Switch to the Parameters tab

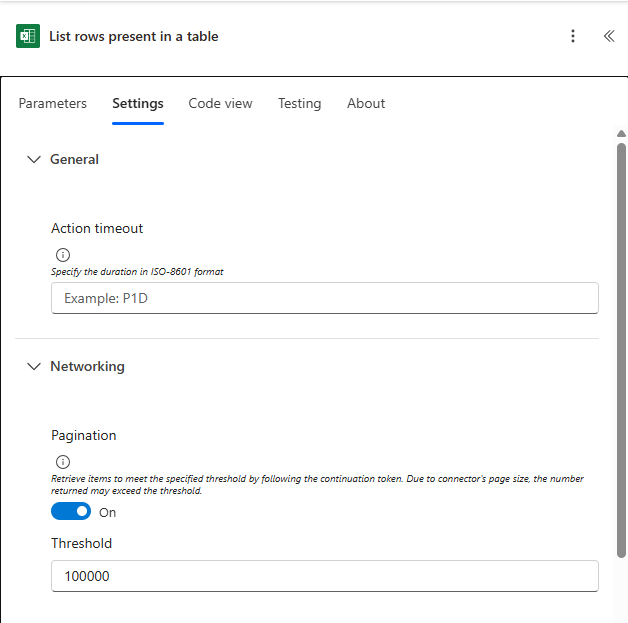tap(52, 103)
